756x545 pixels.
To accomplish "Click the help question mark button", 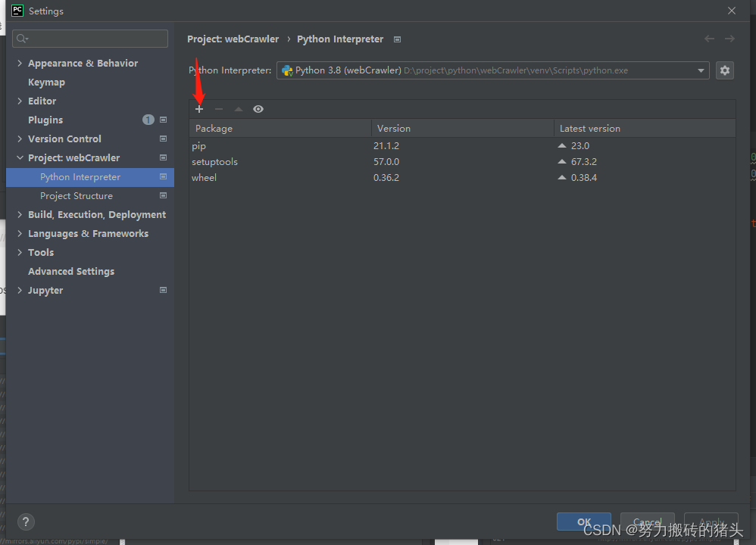I will [26, 522].
